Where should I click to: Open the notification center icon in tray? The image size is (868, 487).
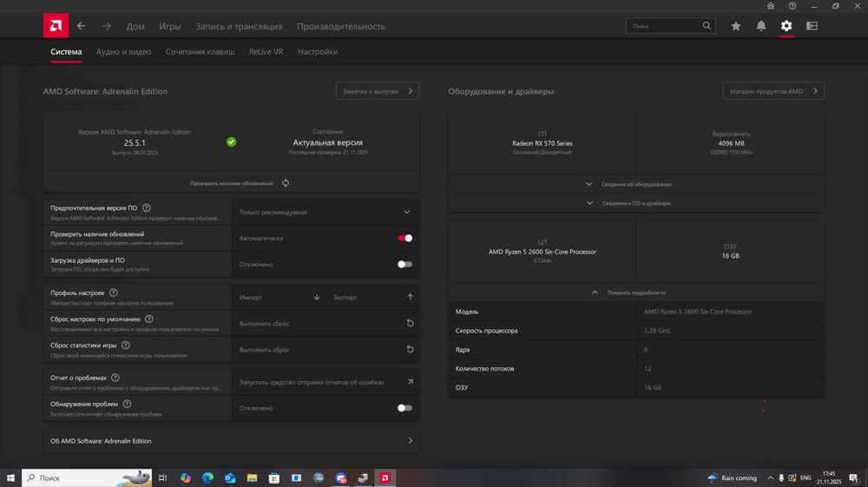[x=853, y=477]
